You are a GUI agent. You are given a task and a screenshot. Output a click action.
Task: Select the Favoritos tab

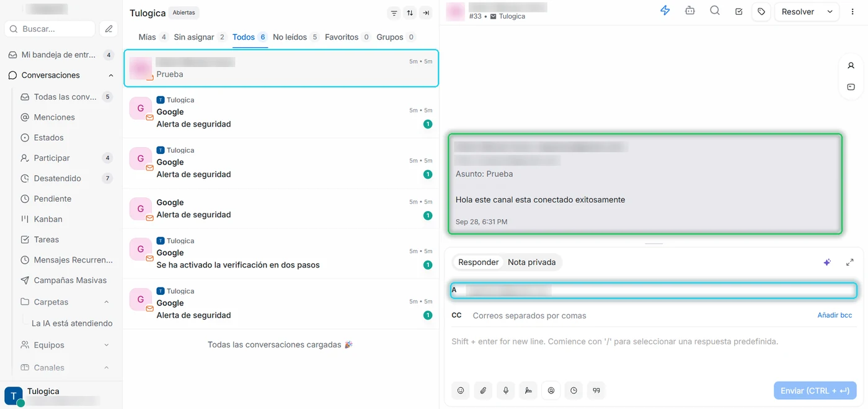(x=347, y=37)
